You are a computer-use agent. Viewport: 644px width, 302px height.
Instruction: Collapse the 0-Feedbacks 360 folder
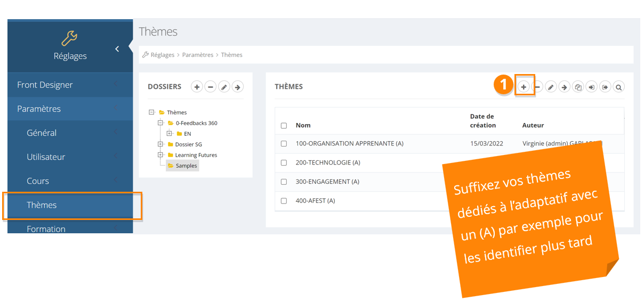[x=160, y=123]
